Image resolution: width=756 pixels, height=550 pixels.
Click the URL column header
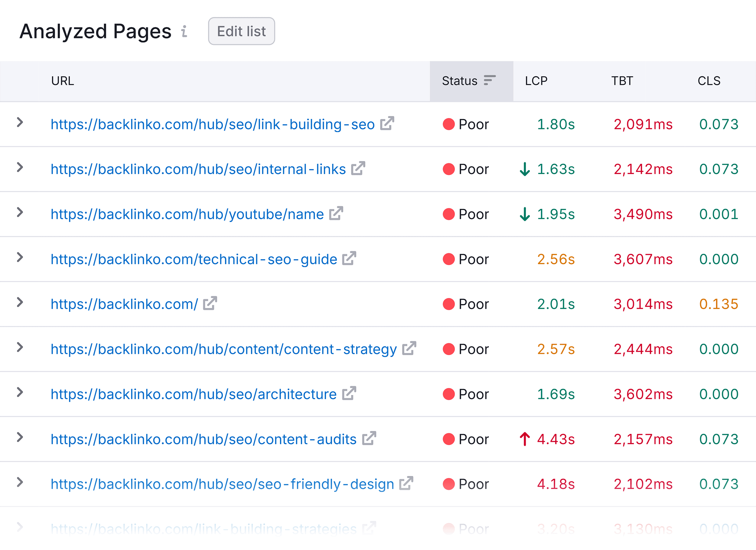pos(63,81)
